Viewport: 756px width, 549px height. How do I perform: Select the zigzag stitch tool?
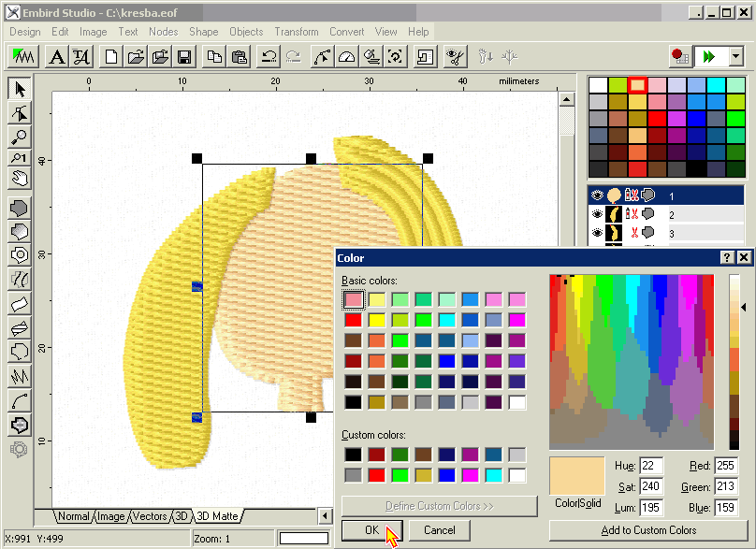click(x=20, y=376)
